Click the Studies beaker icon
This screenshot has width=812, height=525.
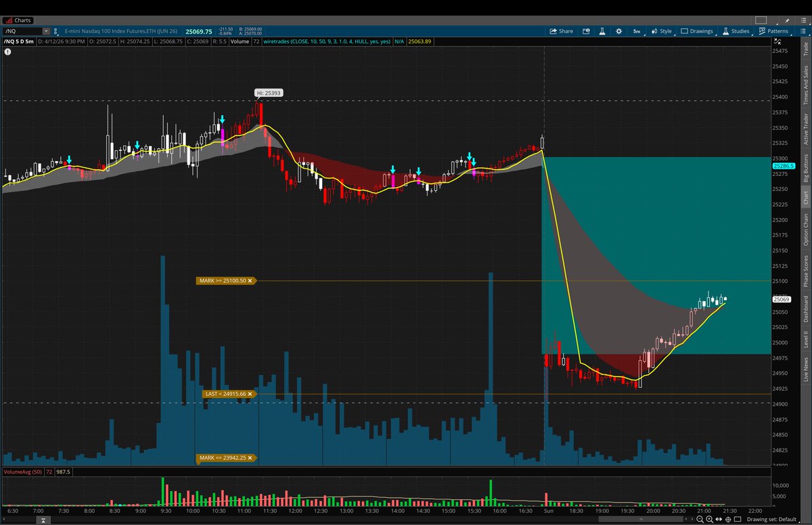(726, 31)
